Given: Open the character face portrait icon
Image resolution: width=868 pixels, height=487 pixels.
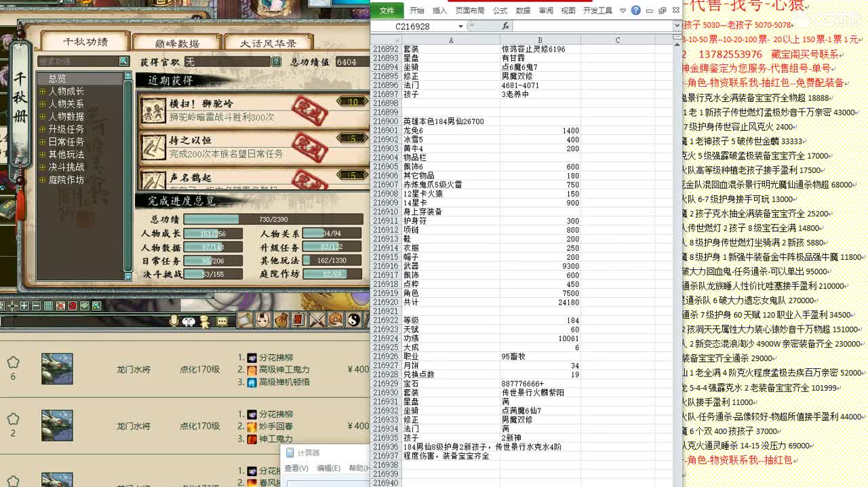Looking at the screenshot, I should pos(263,319).
